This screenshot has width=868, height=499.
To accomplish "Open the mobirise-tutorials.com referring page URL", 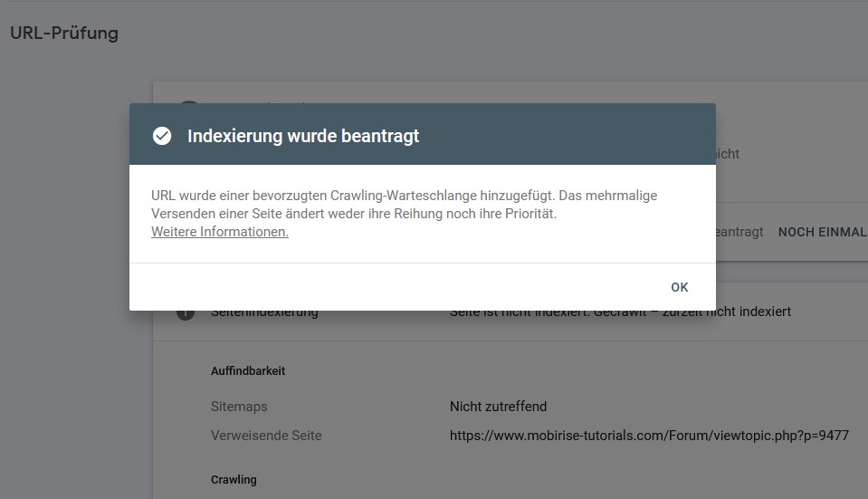I will pos(649,436).
